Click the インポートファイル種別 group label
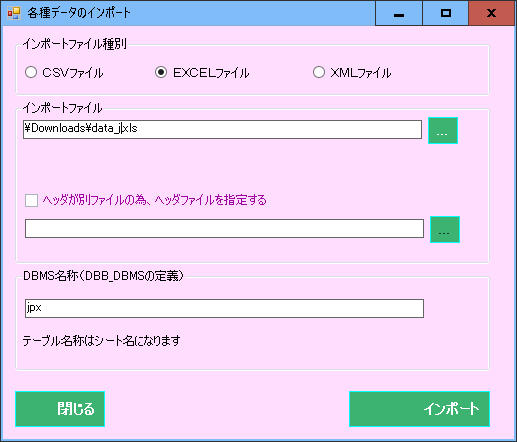The image size is (517, 442). point(75,44)
